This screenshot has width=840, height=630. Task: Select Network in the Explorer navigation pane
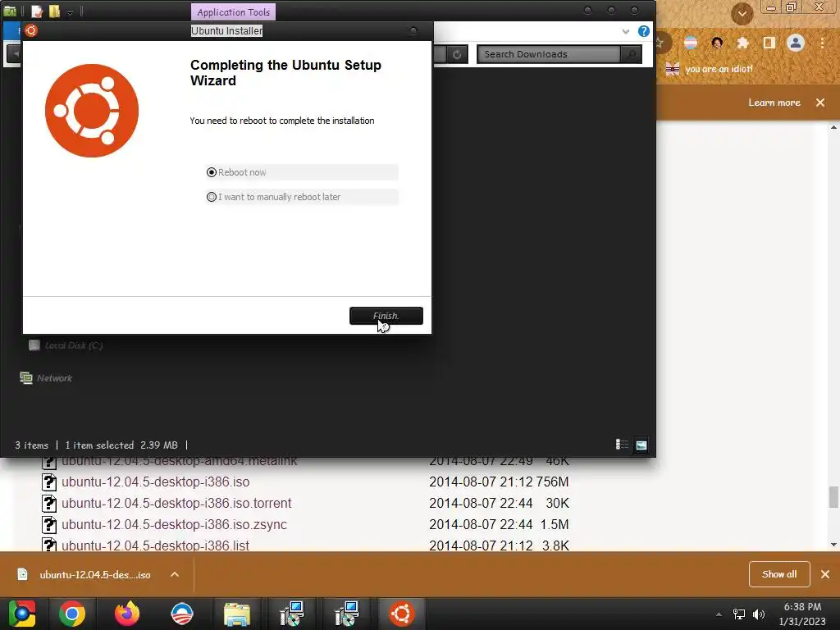point(46,377)
